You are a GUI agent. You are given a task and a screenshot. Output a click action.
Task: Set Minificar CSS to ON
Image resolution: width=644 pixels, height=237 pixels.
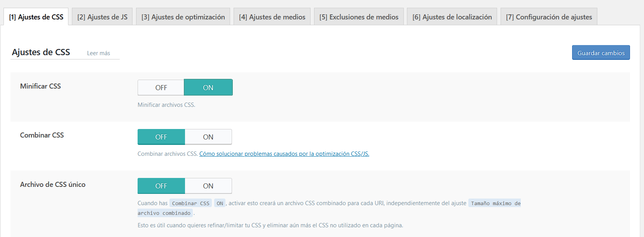pos(208,88)
